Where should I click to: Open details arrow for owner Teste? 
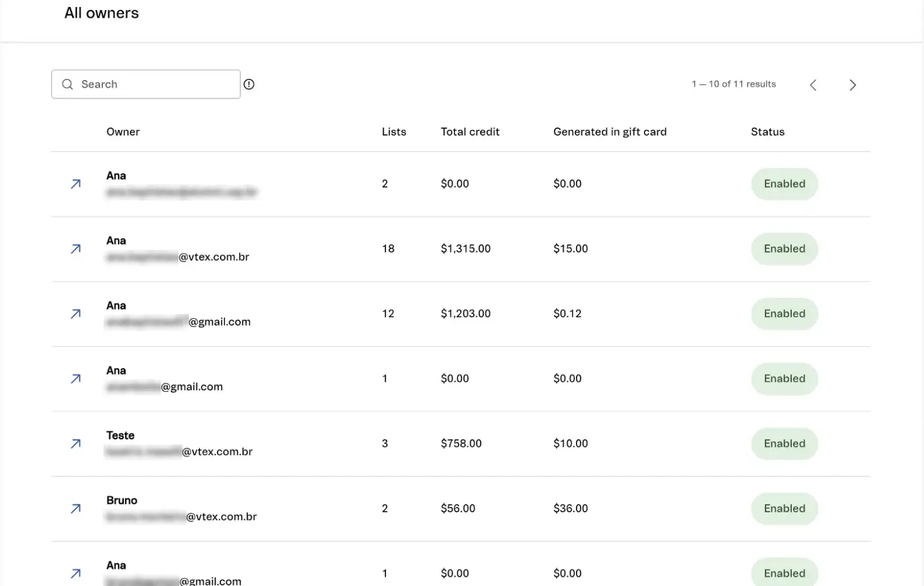coord(75,444)
